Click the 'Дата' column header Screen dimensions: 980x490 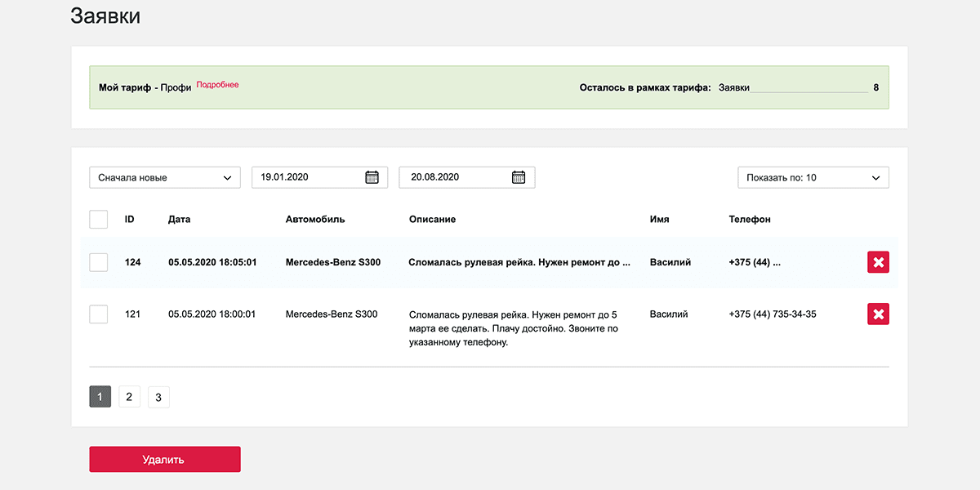tap(179, 220)
